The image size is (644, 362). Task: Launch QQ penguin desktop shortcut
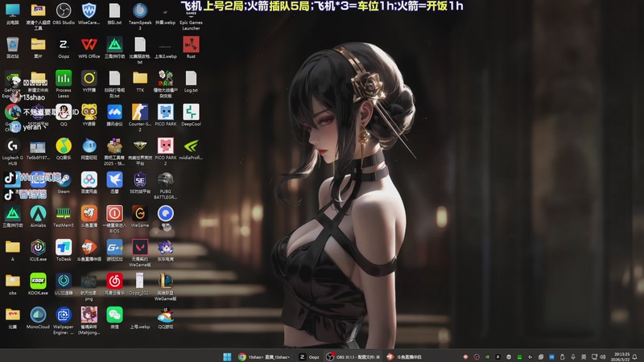coord(64,112)
